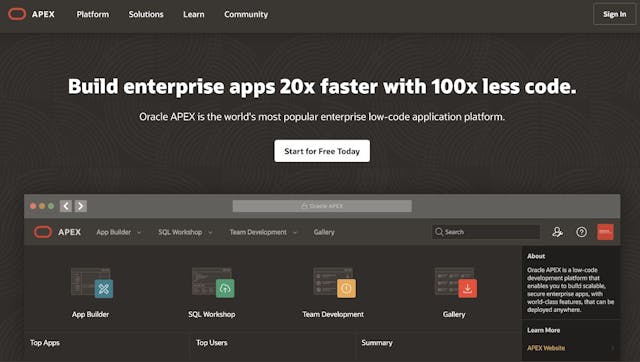
Task: Expand the Team Development dropdown chevron
Action: [295, 233]
